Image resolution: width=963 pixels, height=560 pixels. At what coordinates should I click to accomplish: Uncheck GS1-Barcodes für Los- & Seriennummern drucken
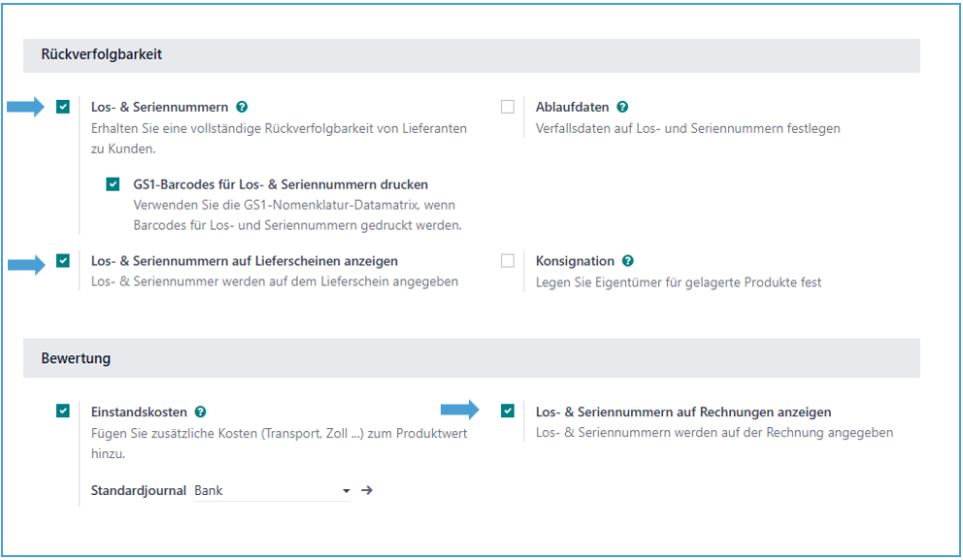pyautogui.click(x=114, y=184)
